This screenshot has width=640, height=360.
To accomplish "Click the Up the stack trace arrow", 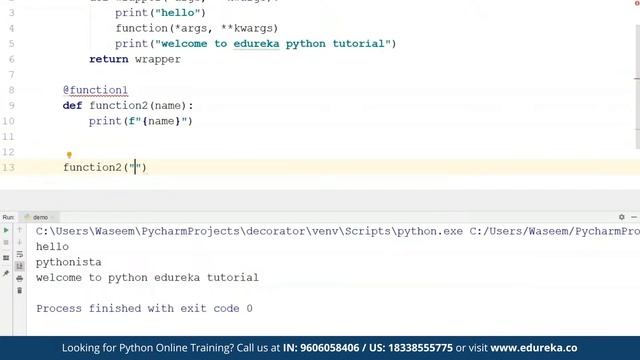I will [x=20, y=230].
